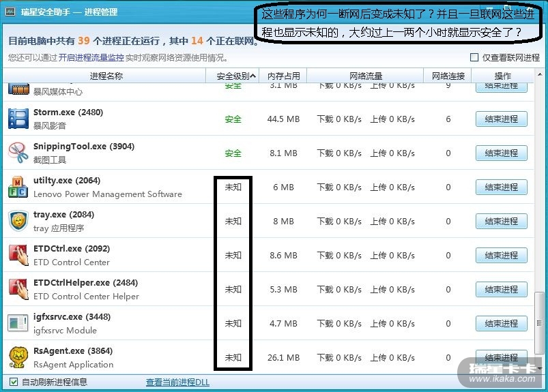Click the 未知 level of igfxsrvc.exe
548x392 pixels.
233,323
